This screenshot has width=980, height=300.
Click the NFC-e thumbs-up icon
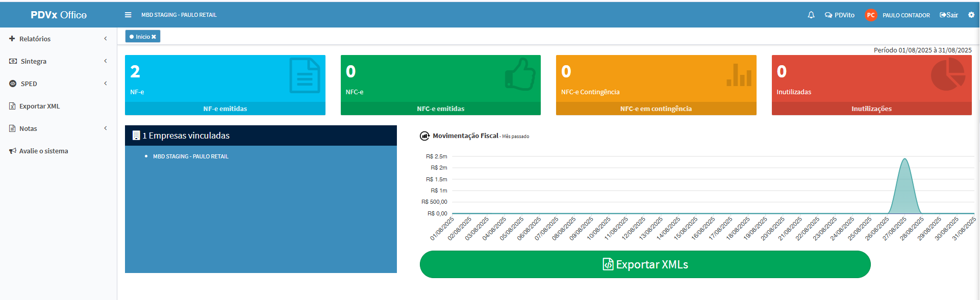[520, 75]
